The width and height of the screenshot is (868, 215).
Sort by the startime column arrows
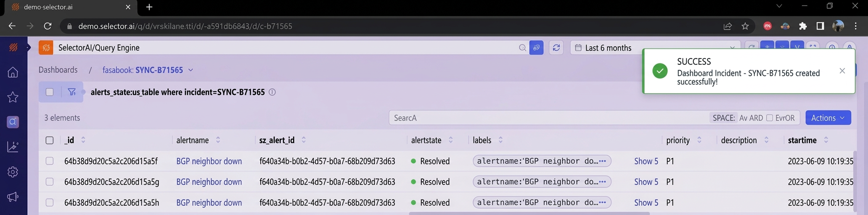click(x=826, y=140)
